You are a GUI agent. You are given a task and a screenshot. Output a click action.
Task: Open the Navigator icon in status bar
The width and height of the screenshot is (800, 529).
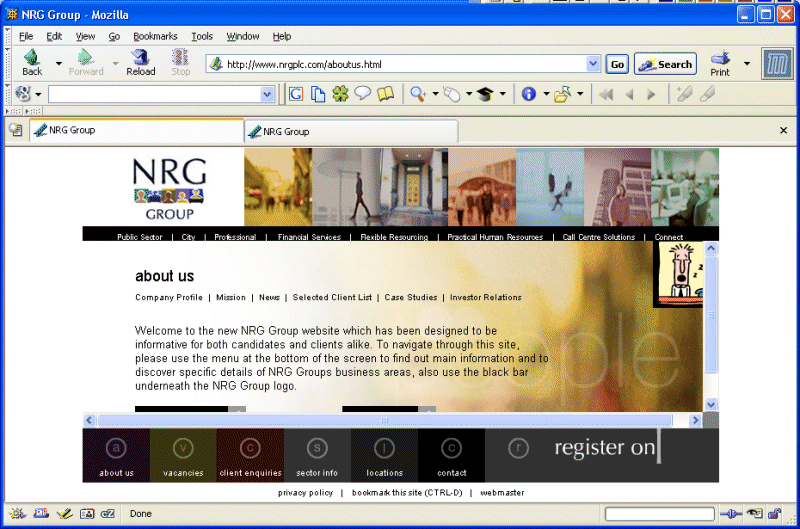17,513
